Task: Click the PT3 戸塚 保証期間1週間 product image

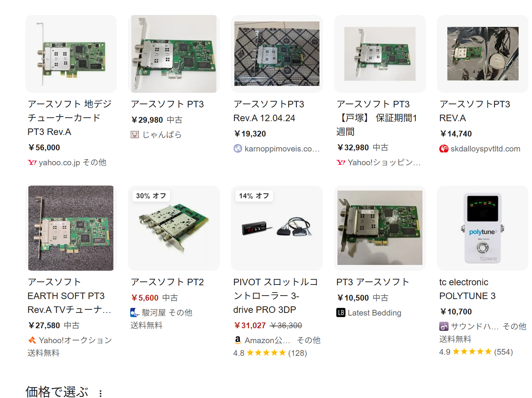Action: pos(380,54)
